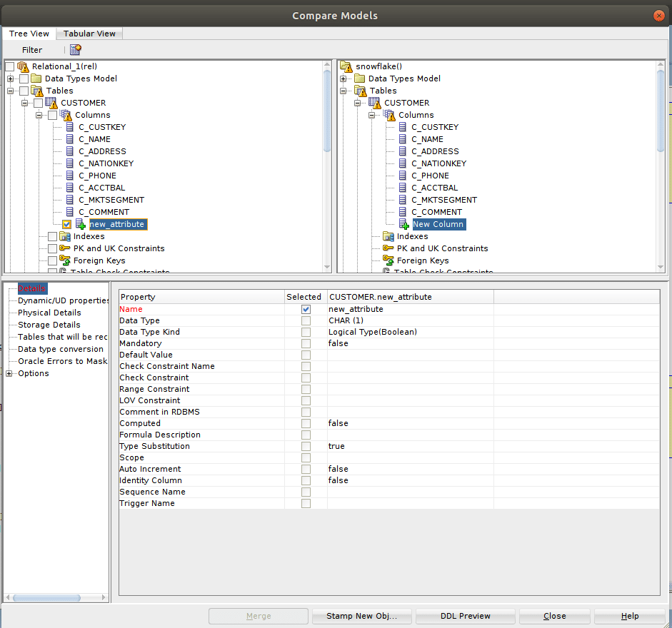Collapse Columns node in right tree
The width and height of the screenshot is (672, 628).
[371, 115]
